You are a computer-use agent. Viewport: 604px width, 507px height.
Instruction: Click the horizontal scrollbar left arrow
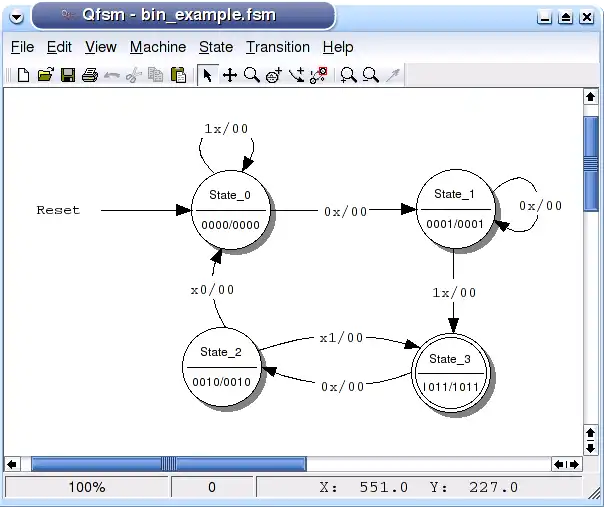[12, 464]
